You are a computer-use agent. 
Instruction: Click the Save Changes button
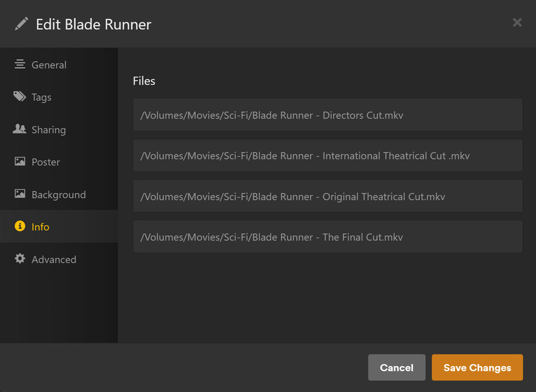tap(477, 367)
